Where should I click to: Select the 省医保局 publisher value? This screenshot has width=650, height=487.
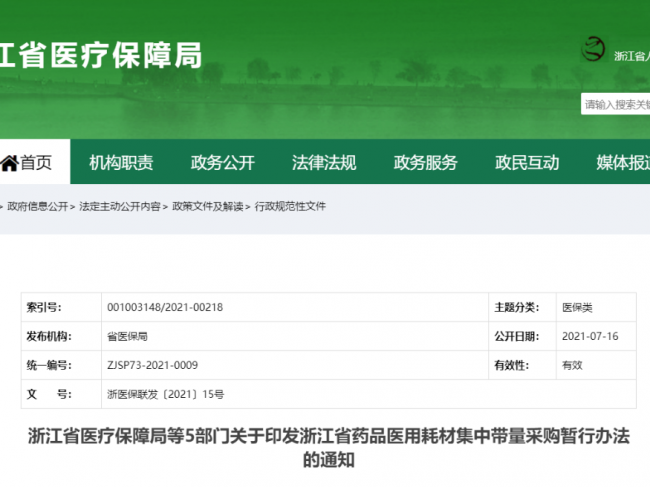point(127,336)
